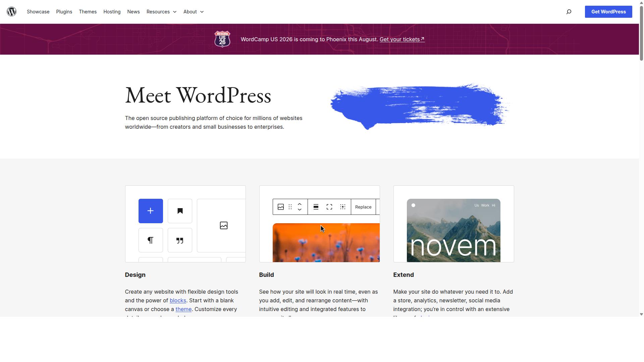Click the scrollbar down arrow

pyautogui.click(x=641, y=314)
